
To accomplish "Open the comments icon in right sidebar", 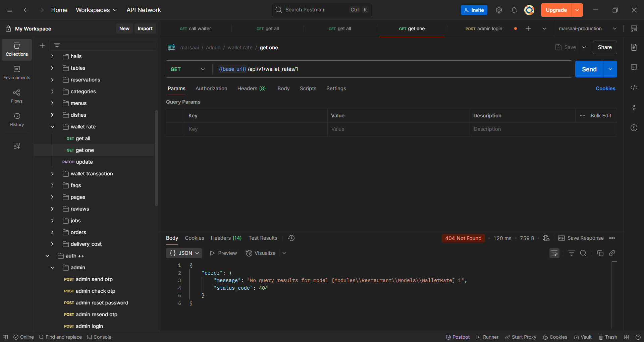I will (x=634, y=67).
